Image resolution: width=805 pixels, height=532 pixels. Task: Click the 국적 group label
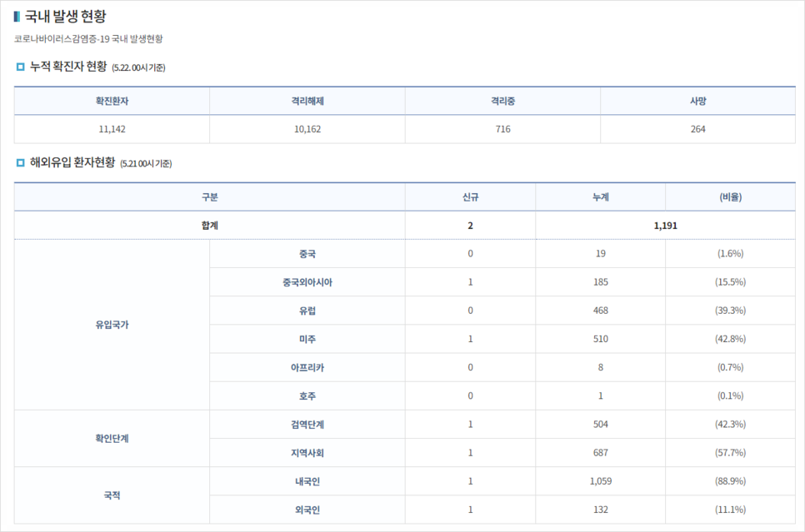click(x=112, y=495)
